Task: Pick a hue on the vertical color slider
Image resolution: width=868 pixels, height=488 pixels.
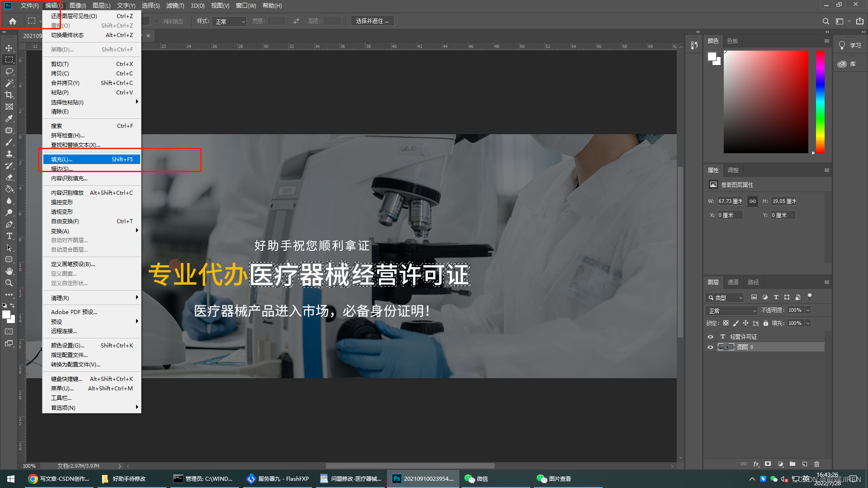Action: point(820,102)
